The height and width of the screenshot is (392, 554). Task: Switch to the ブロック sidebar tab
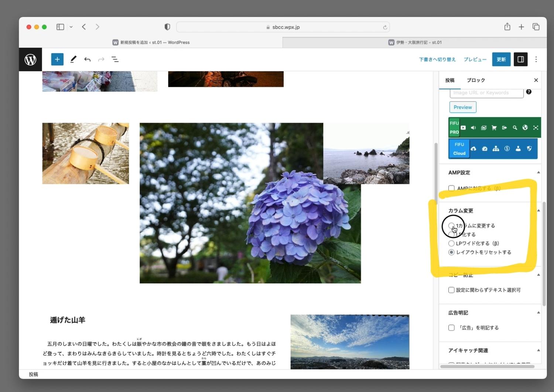[x=476, y=80]
